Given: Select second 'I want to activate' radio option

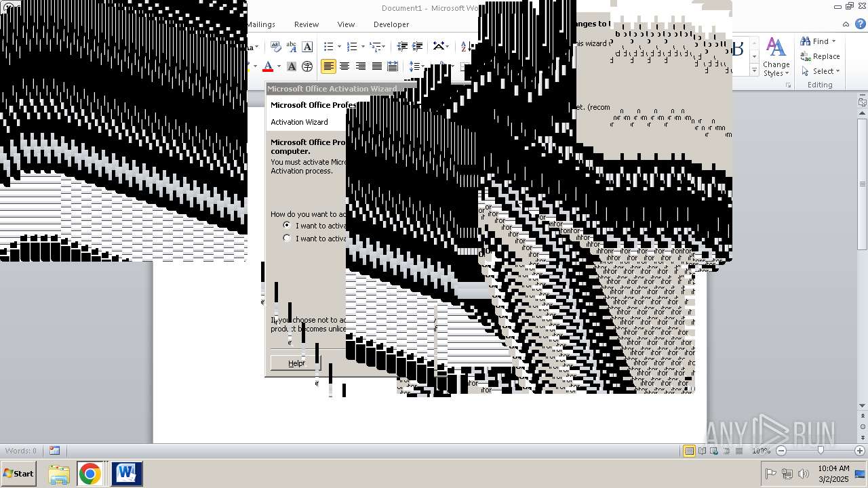Looking at the screenshot, I should 287,238.
